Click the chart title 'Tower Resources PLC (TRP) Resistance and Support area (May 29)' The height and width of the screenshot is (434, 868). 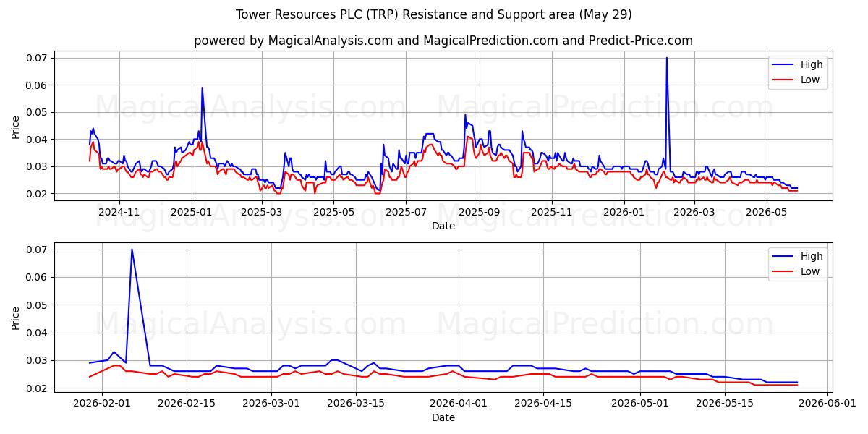click(434, 14)
